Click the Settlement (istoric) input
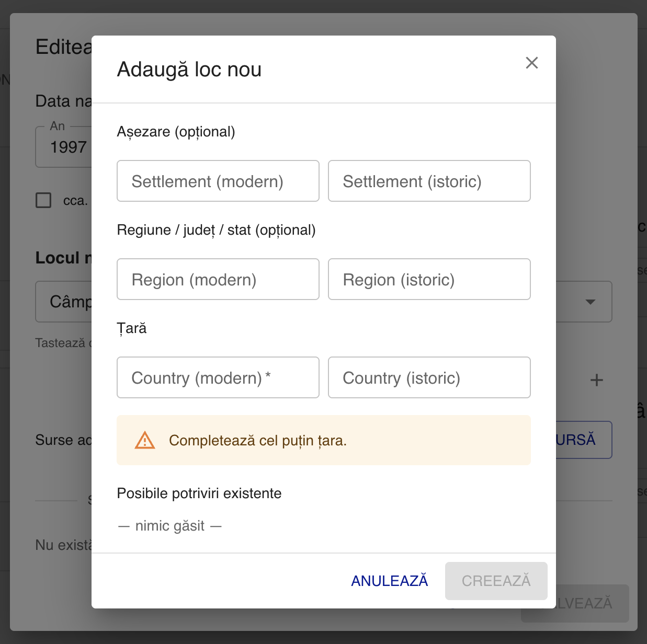 pos(429,181)
